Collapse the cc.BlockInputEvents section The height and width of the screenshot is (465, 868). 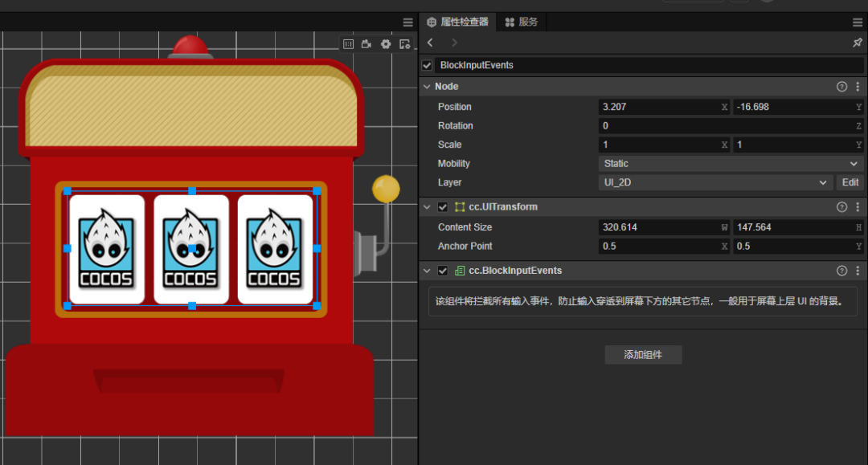pos(427,271)
